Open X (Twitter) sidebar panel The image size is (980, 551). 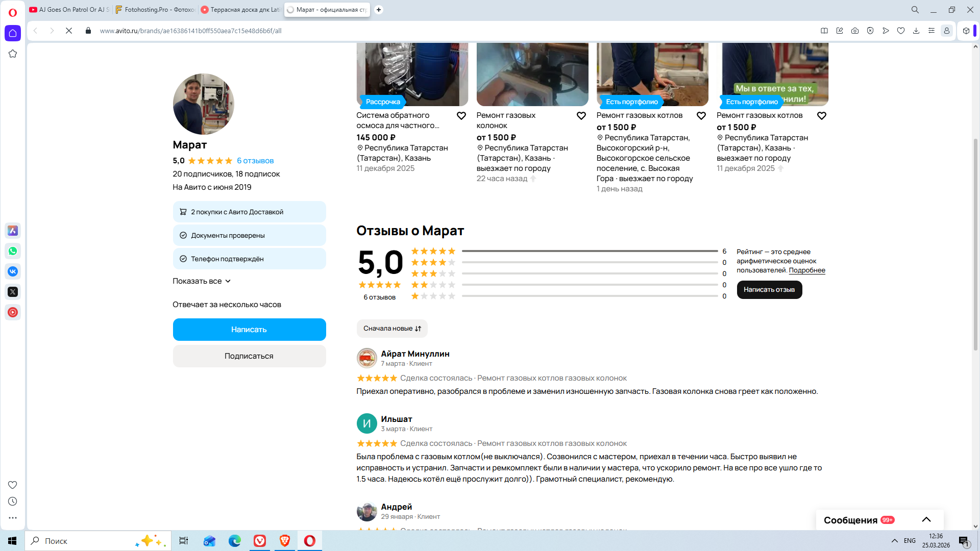click(13, 292)
